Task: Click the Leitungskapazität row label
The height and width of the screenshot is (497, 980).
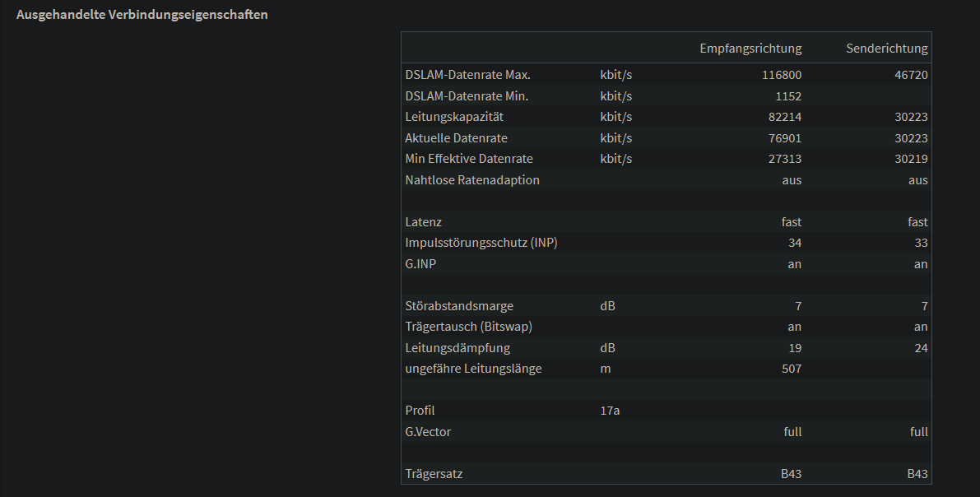Action: click(x=454, y=117)
